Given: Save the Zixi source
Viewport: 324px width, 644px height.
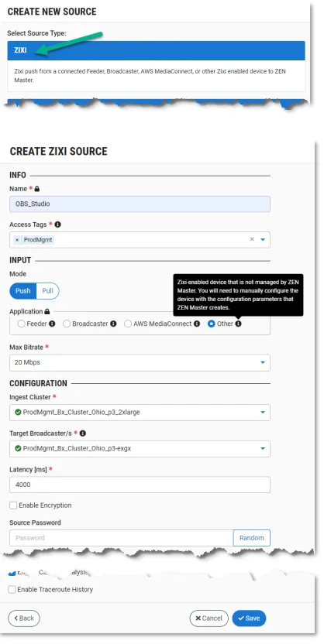Looking at the screenshot, I should pos(249,618).
